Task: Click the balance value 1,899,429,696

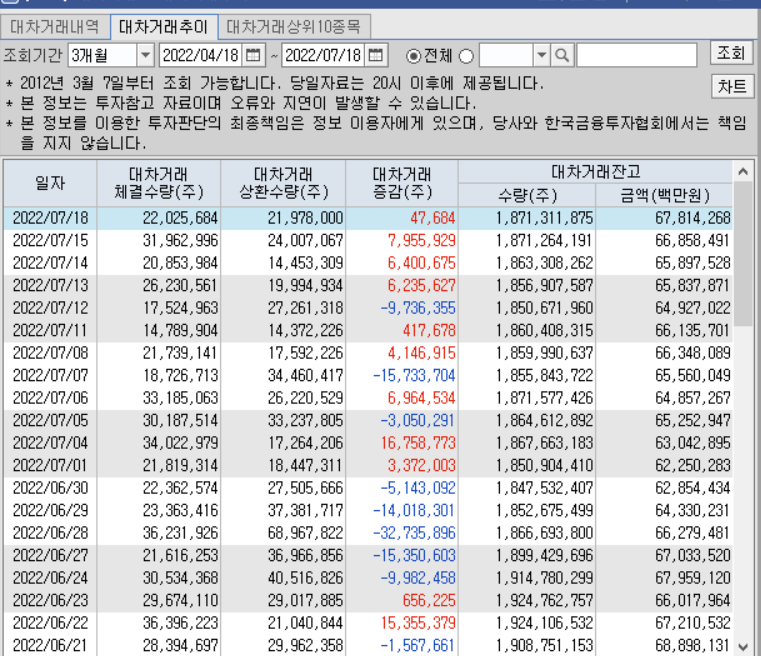Action: [544, 556]
